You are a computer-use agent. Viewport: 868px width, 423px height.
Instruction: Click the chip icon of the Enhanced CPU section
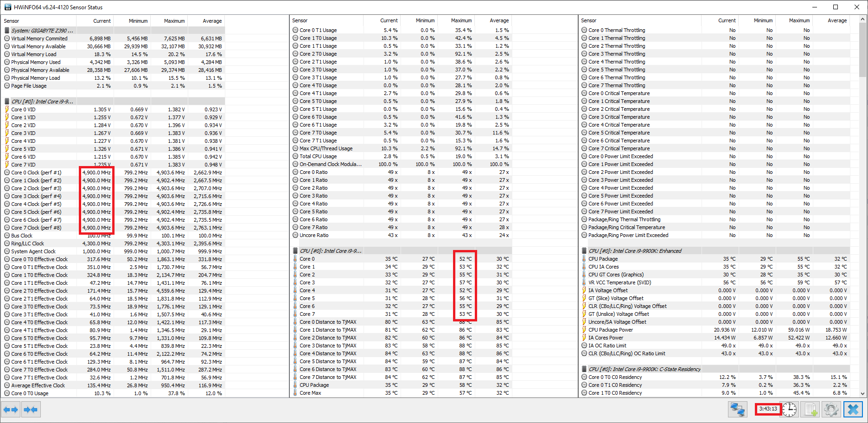click(584, 251)
